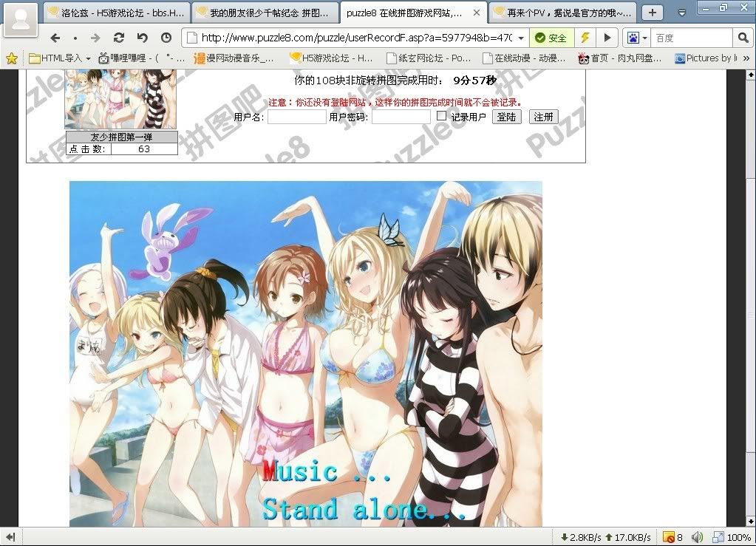Screen dimensions: 756x546
Task: Click the click count value 63
Action: coord(144,149)
